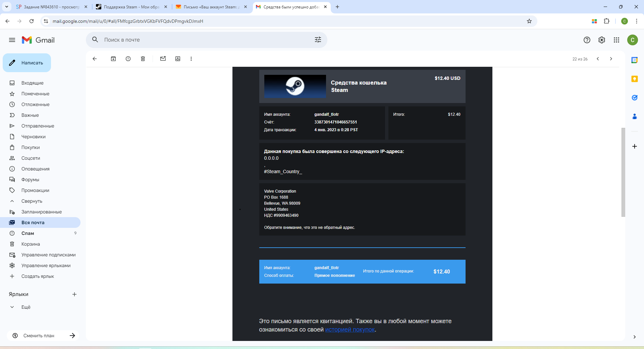Open the Спам folder
Viewport: 644px width, 349px height.
coord(40,233)
